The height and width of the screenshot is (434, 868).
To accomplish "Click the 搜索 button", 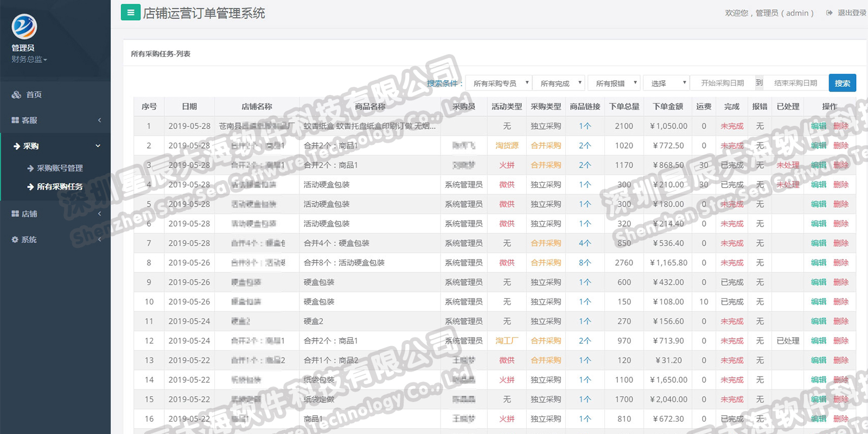I will [843, 83].
